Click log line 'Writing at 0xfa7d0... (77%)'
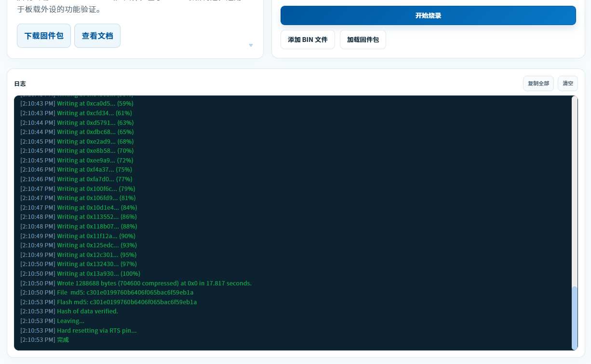 [76, 179]
